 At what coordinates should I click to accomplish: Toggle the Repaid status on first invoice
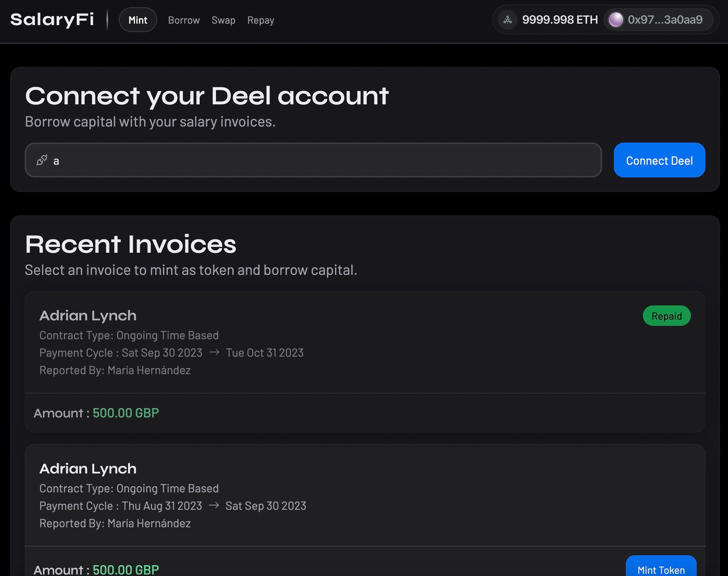(667, 316)
